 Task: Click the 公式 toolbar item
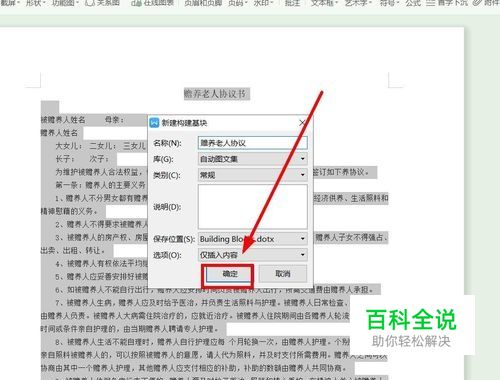tap(413, 3)
